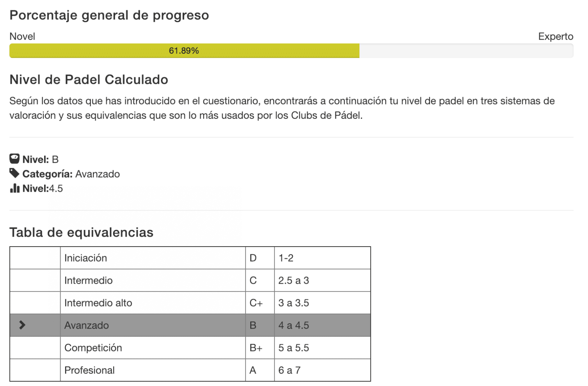Select the highlighted Avanzado cell
588x386 pixels.
153,325
